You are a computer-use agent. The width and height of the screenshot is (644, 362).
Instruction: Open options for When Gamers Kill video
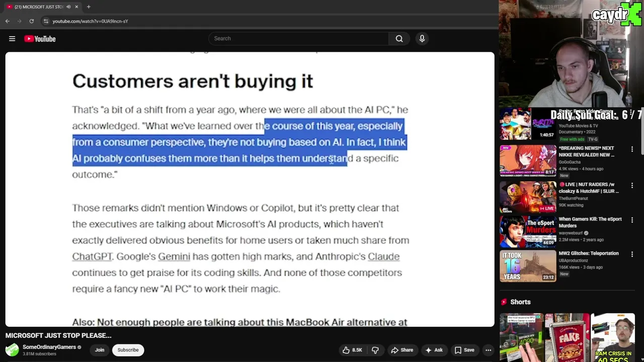point(632,220)
